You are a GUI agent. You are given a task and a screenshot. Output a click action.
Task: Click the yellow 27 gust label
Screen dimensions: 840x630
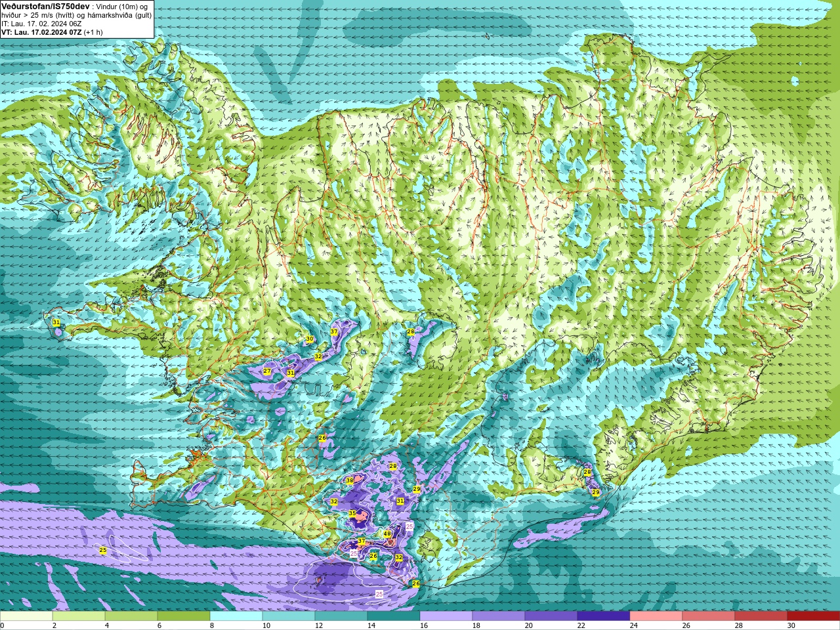coord(267,371)
